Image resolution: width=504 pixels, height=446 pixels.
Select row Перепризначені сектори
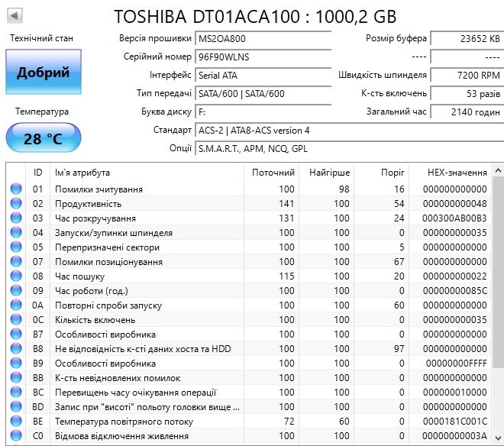[x=248, y=247]
